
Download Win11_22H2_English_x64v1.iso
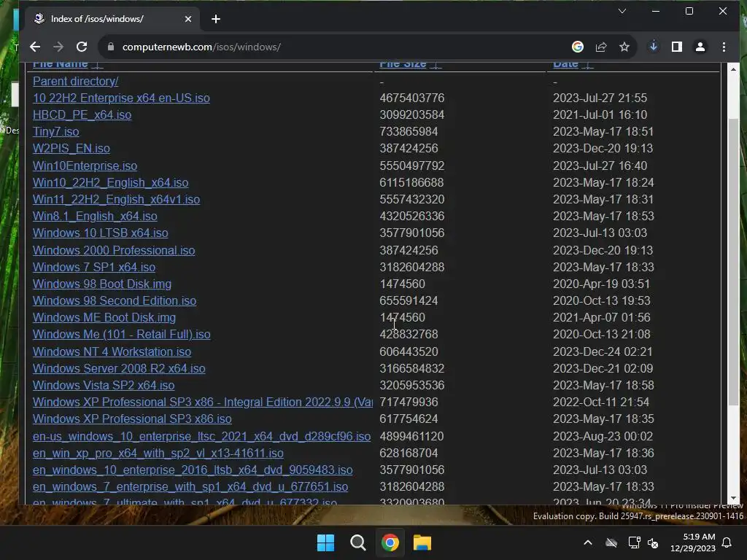(x=116, y=199)
